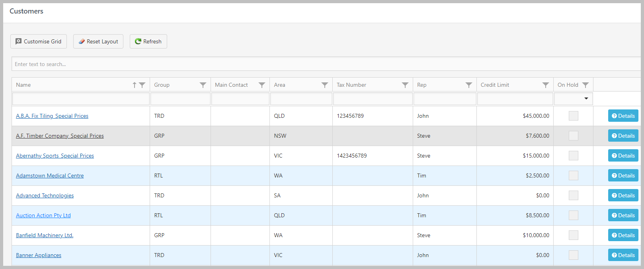Image resolution: width=644 pixels, height=269 pixels.
Task: Click the Refresh button
Action: [148, 41]
